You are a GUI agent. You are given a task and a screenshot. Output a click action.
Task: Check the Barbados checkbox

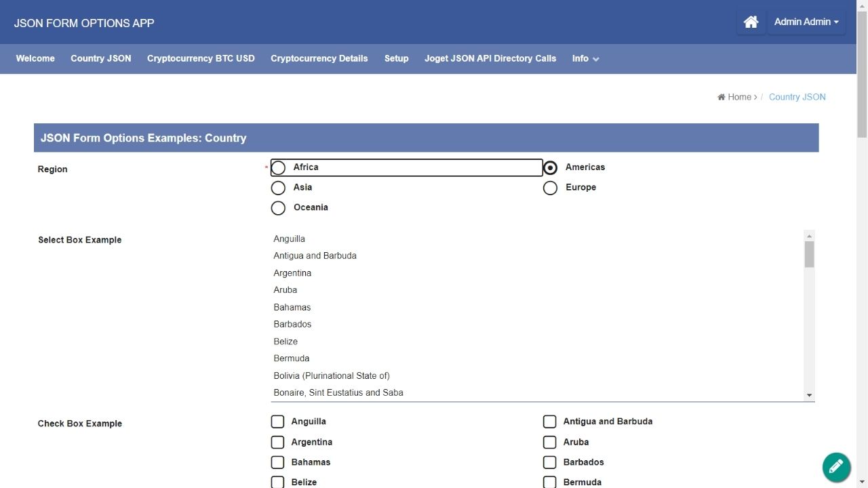pyautogui.click(x=549, y=462)
